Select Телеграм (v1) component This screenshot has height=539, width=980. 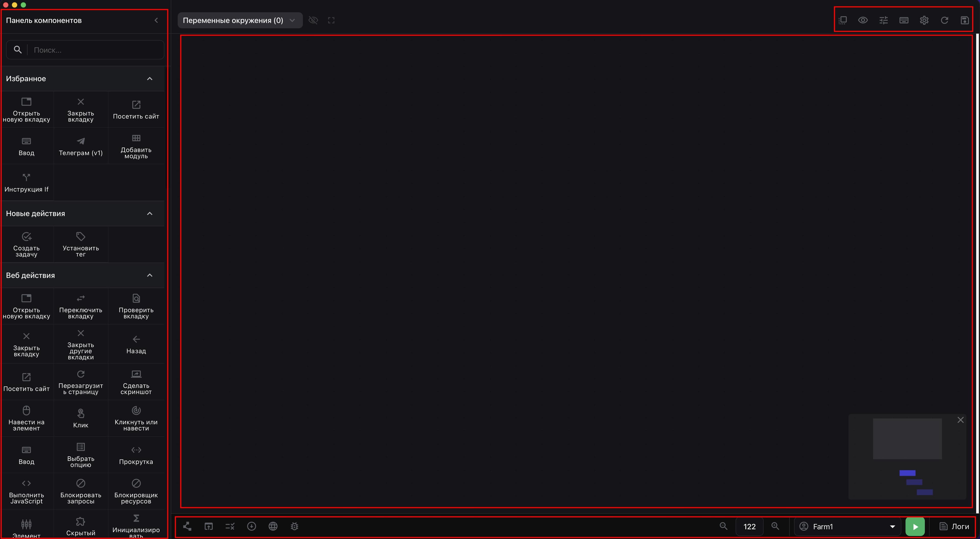click(81, 146)
